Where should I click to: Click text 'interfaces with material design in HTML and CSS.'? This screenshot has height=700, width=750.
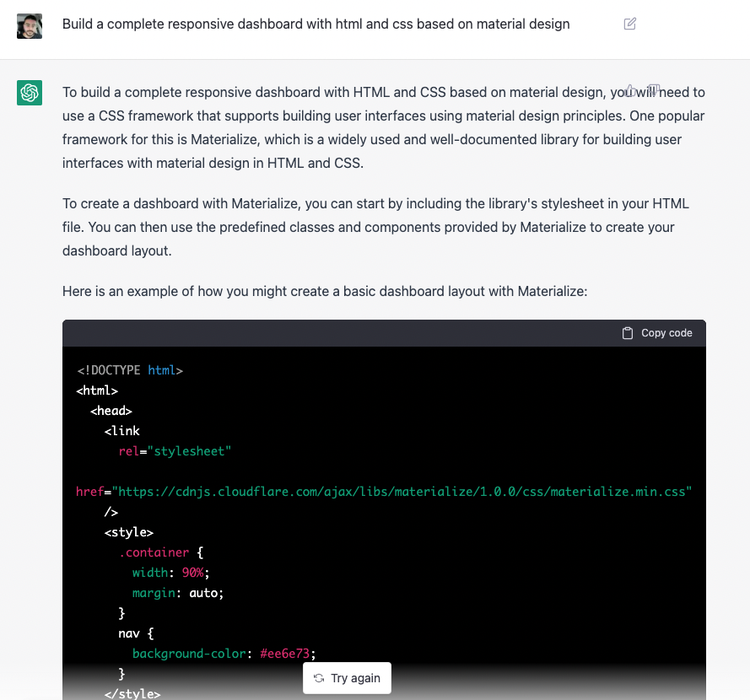click(x=213, y=163)
